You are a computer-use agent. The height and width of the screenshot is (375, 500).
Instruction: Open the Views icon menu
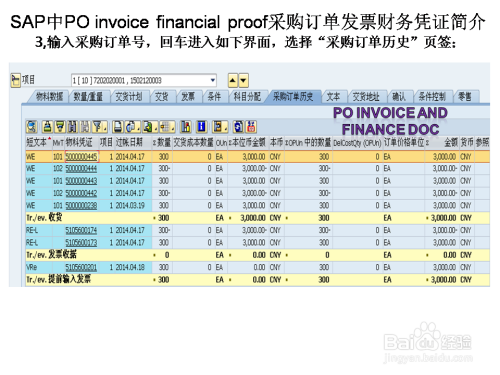tap(132, 127)
